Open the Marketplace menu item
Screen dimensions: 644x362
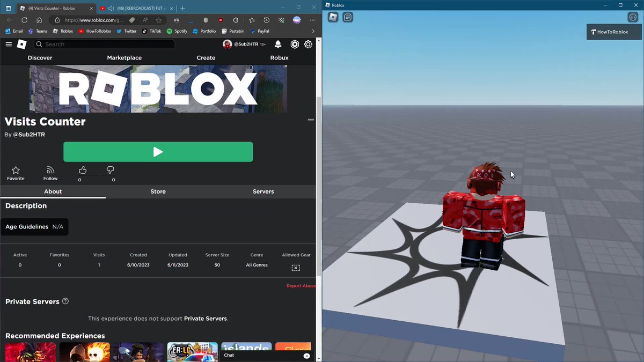click(124, 57)
